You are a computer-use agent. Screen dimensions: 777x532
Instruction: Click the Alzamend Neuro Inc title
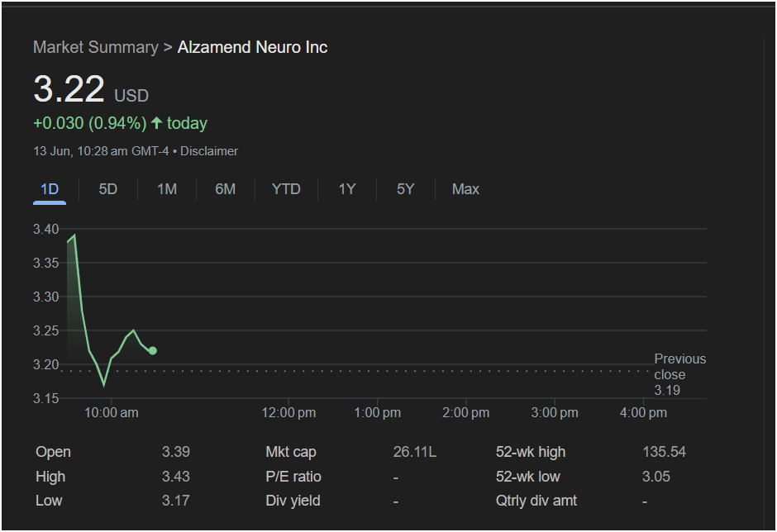coord(252,47)
